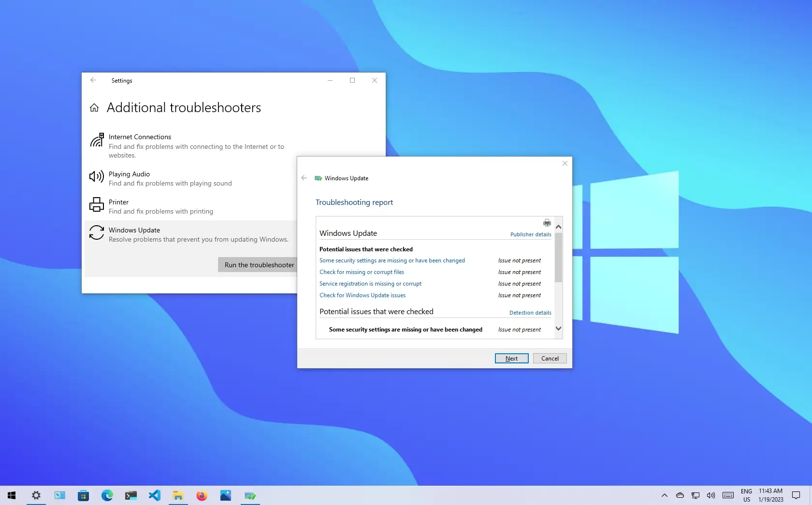This screenshot has height=505, width=812.
Task: Open the Settings home icon
Action: pyautogui.click(x=94, y=108)
